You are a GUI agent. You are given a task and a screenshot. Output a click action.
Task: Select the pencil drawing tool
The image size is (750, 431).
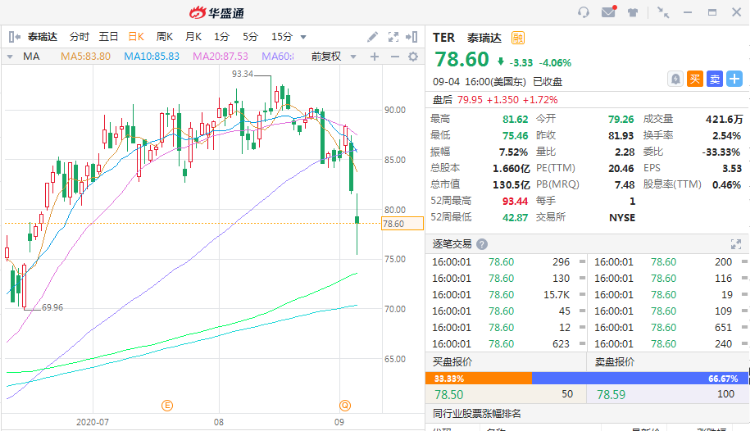372,37
